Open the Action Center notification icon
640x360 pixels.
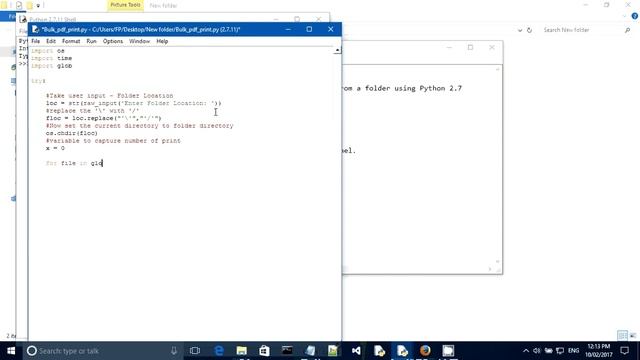point(624,351)
